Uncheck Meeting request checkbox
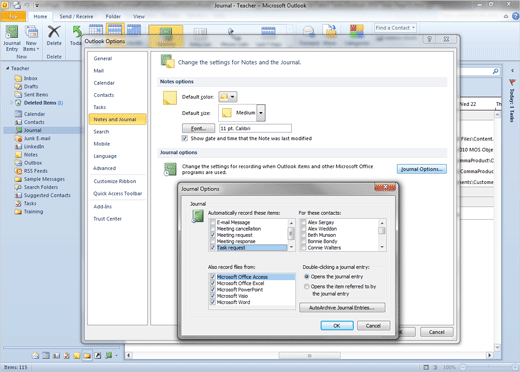This screenshot has height=372, width=520. pyautogui.click(x=213, y=235)
